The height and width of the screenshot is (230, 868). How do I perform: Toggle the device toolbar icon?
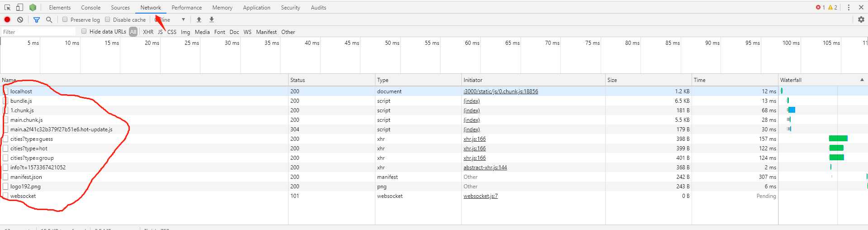tap(19, 7)
